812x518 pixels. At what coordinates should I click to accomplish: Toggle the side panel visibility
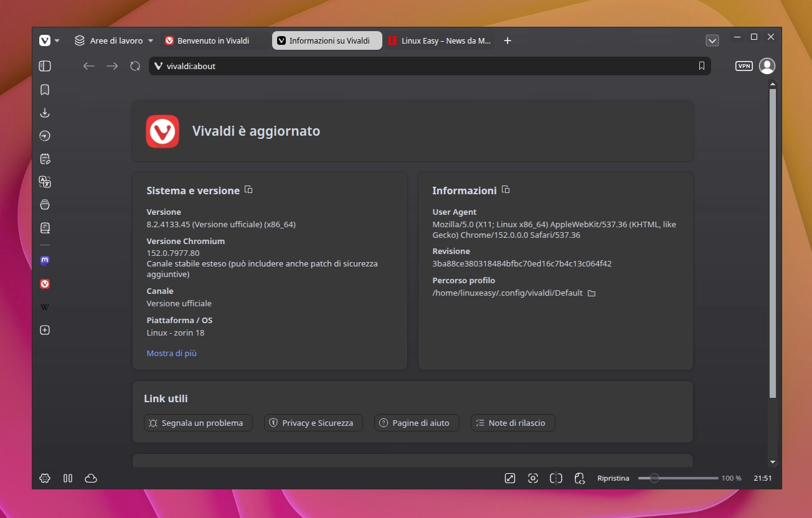[45, 66]
